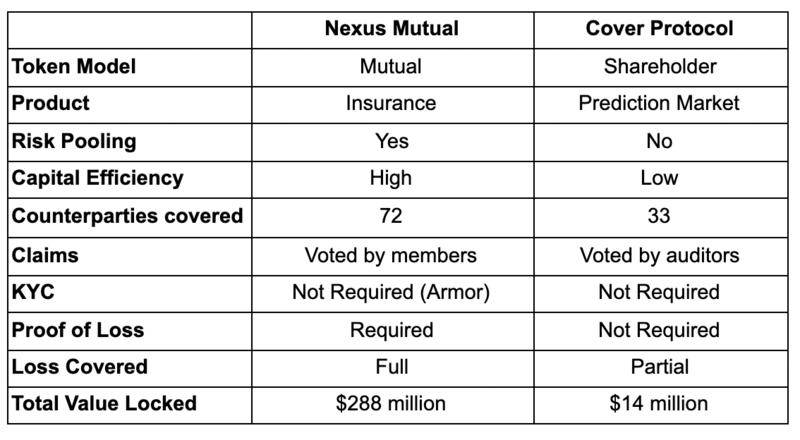Click the Partial loss covered cell

pos(659,367)
